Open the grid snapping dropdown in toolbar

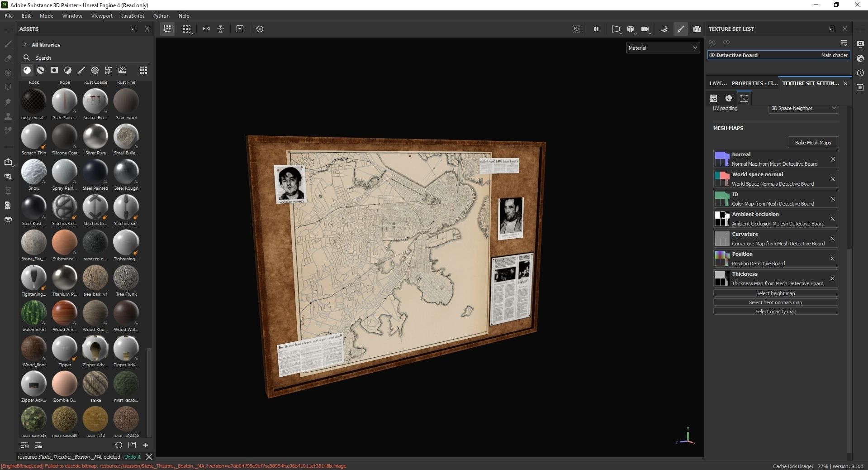click(x=187, y=29)
